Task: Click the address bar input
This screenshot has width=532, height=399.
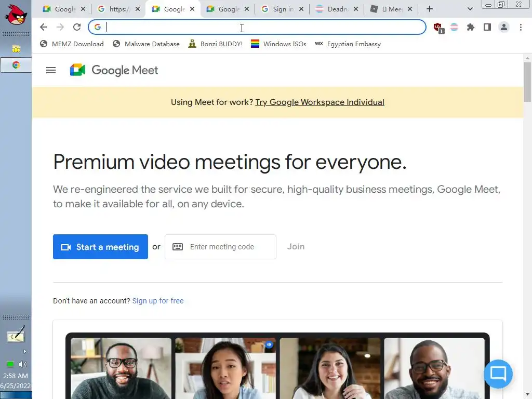Action: [x=257, y=27]
